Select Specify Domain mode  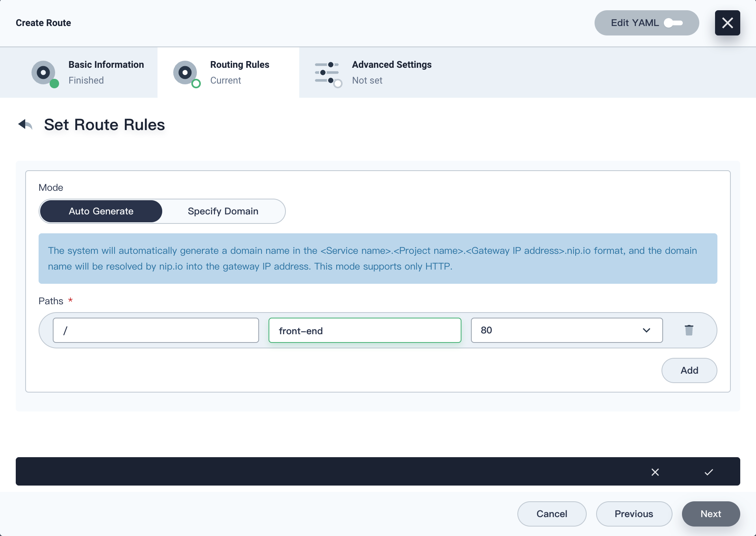pyautogui.click(x=223, y=211)
